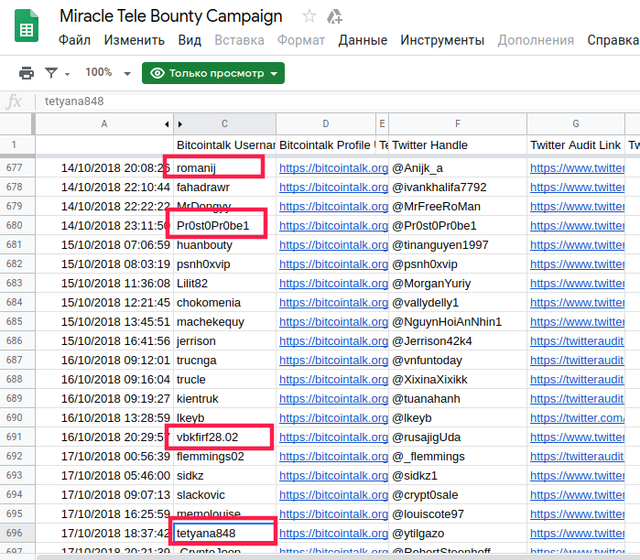
Task: Expand hidden column right arrow in header C
Action: coord(180,124)
